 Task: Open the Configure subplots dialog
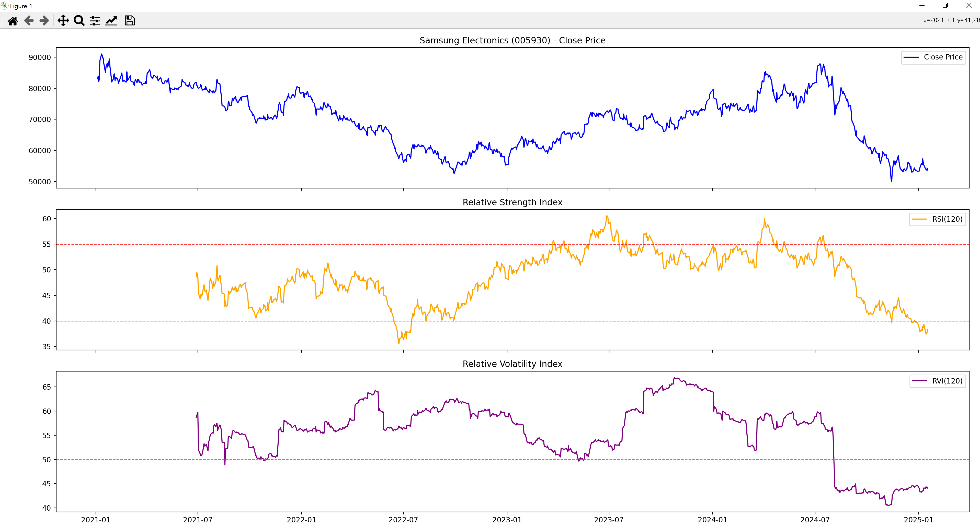pyautogui.click(x=95, y=20)
